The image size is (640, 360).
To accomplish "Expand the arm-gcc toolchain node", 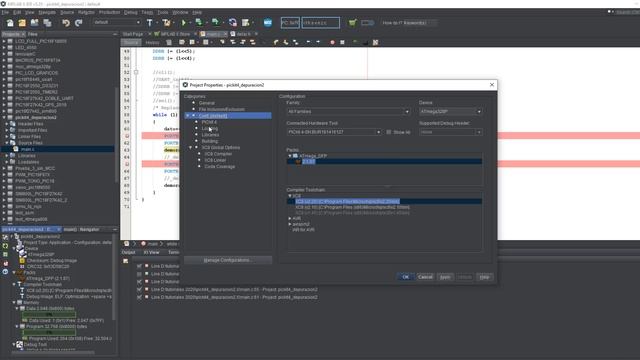I will coord(290,224).
